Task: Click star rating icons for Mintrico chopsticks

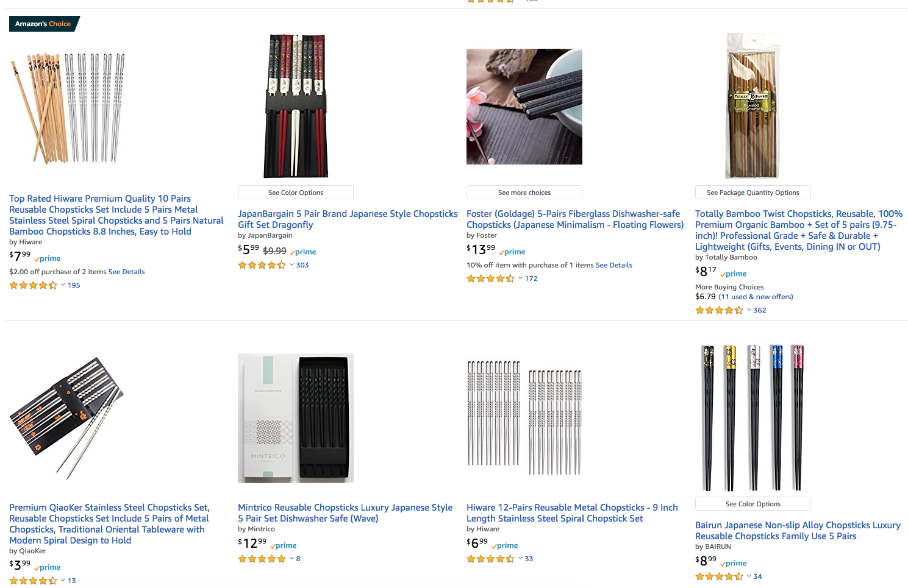Action: point(262,559)
